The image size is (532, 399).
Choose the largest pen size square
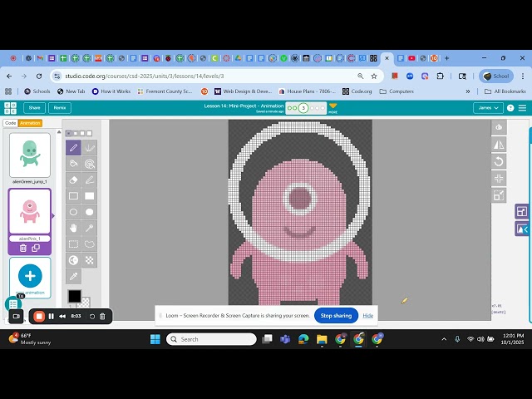pyautogui.click(x=89, y=133)
